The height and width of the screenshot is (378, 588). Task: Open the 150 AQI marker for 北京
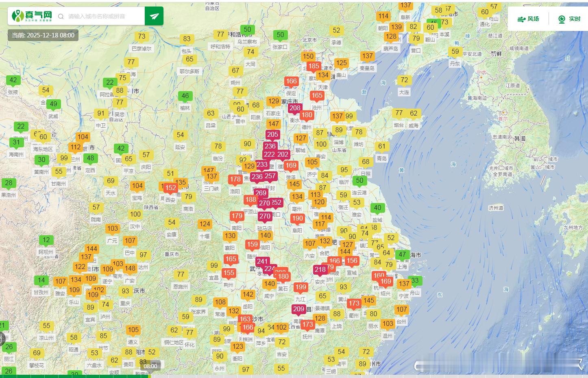click(x=308, y=57)
